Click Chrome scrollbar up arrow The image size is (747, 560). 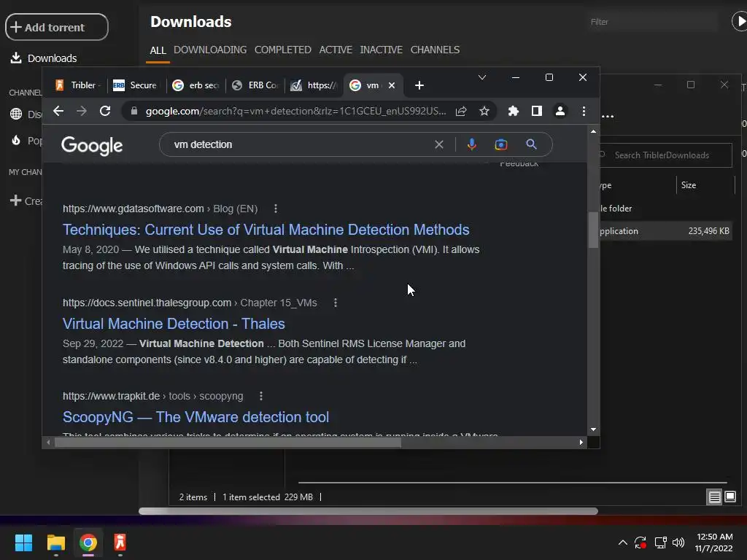(x=593, y=131)
